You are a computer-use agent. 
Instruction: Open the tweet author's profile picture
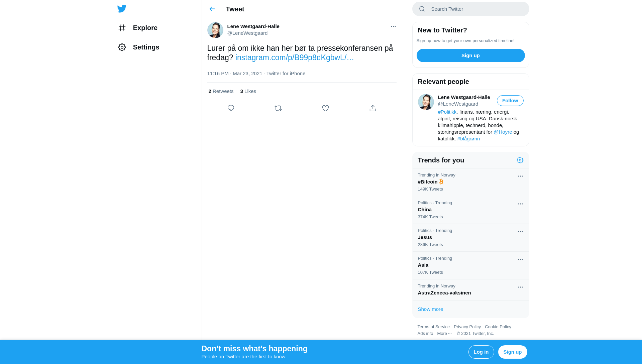tap(215, 30)
